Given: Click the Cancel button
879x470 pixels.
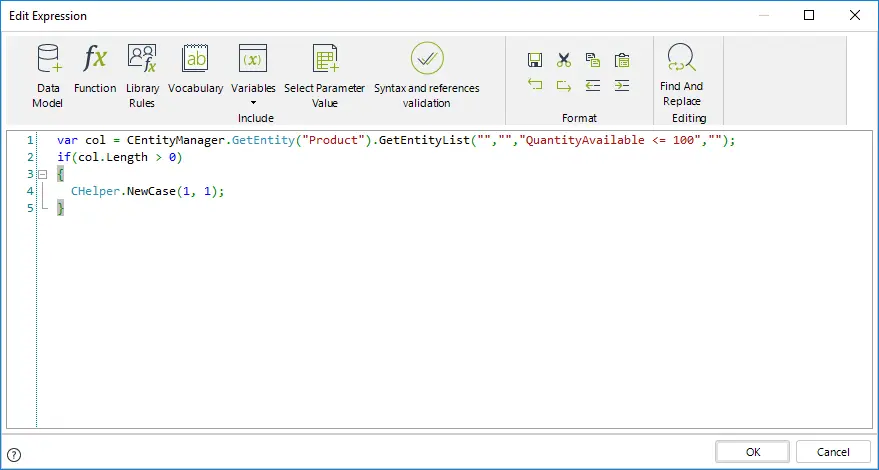Looking at the screenshot, I should click(x=832, y=452).
